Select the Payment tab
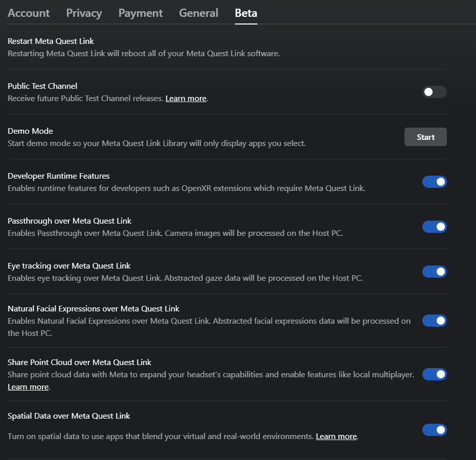The height and width of the screenshot is (460, 476). [x=140, y=13]
